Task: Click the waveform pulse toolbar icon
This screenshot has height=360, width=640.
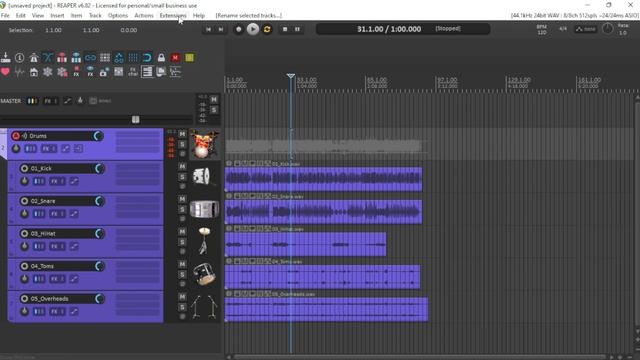Action: (x=19, y=72)
